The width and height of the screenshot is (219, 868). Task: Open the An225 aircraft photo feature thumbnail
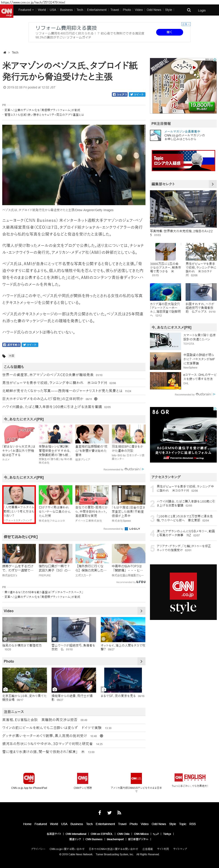pyautogui.click(x=183, y=209)
